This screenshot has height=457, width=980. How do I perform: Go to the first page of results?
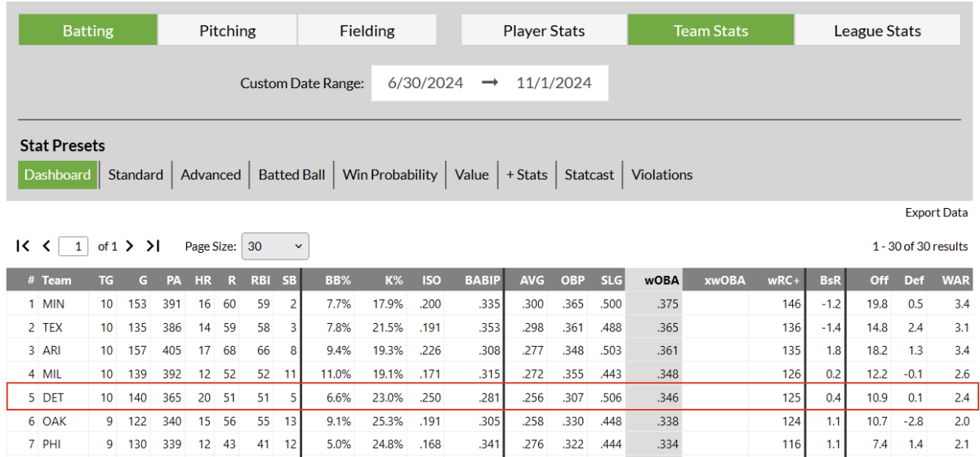(23, 246)
